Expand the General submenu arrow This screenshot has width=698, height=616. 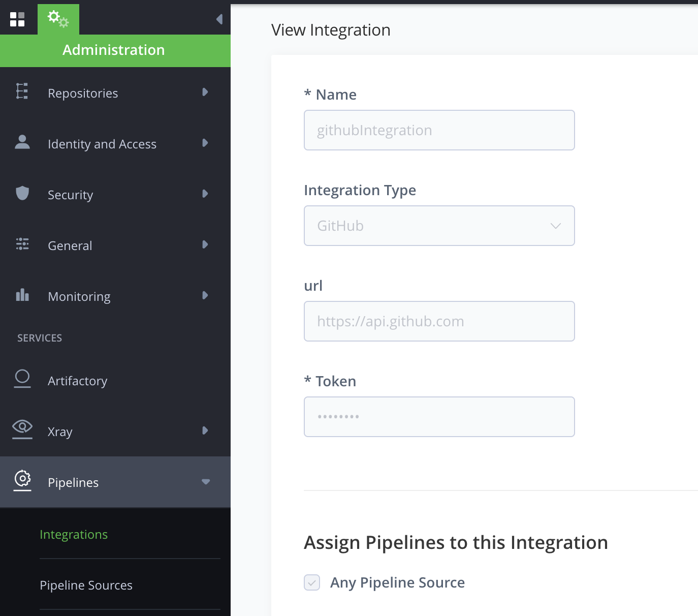coord(205,244)
